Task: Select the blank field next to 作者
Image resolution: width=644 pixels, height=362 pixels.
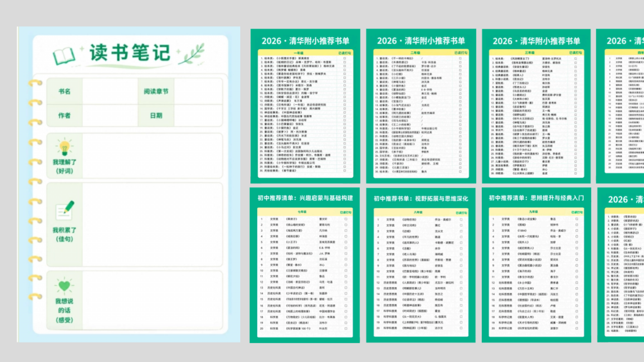Action: point(110,116)
